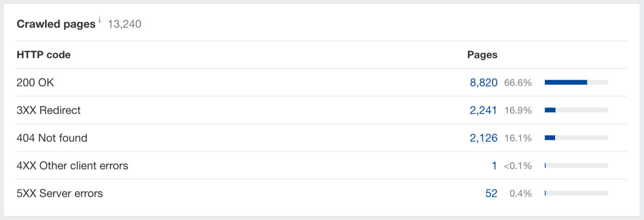The width and height of the screenshot is (644, 220).
Task: Click the 200 OK row label
Action: pos(35,83)
